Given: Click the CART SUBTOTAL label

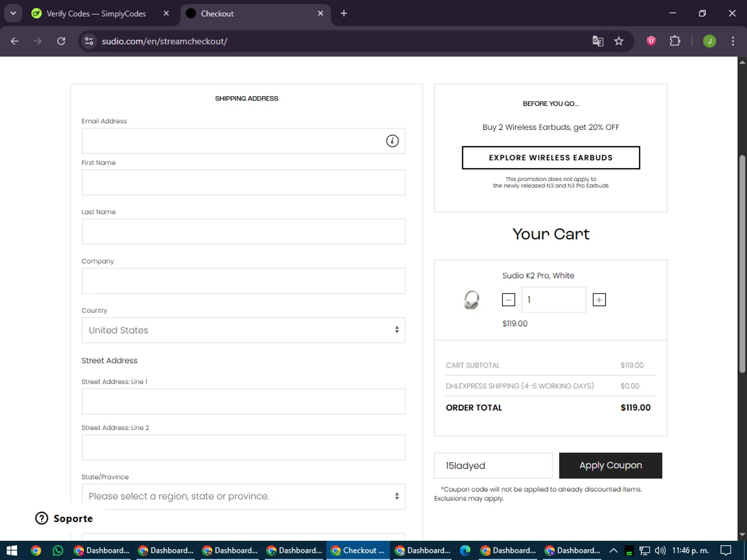Looking at the screenshot, I should click(473, 365).
